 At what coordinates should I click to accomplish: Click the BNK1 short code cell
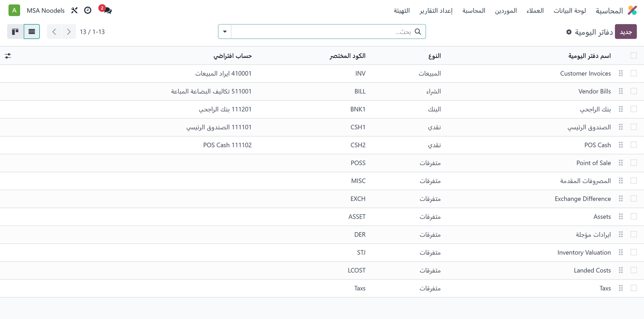tap(358, 109)
